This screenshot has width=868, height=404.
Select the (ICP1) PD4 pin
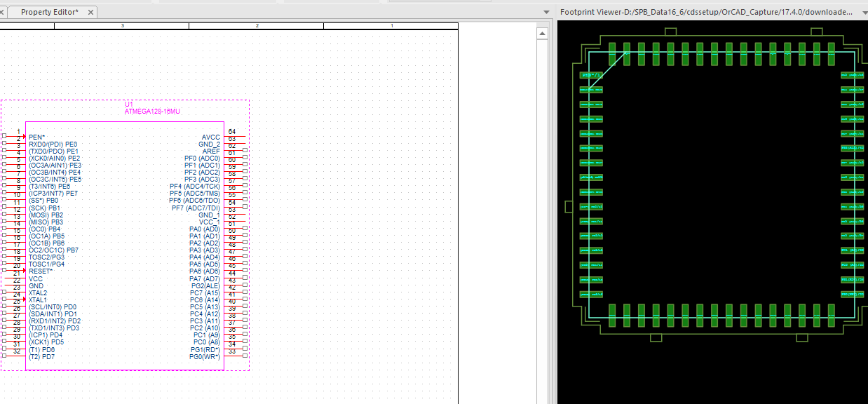46,335
